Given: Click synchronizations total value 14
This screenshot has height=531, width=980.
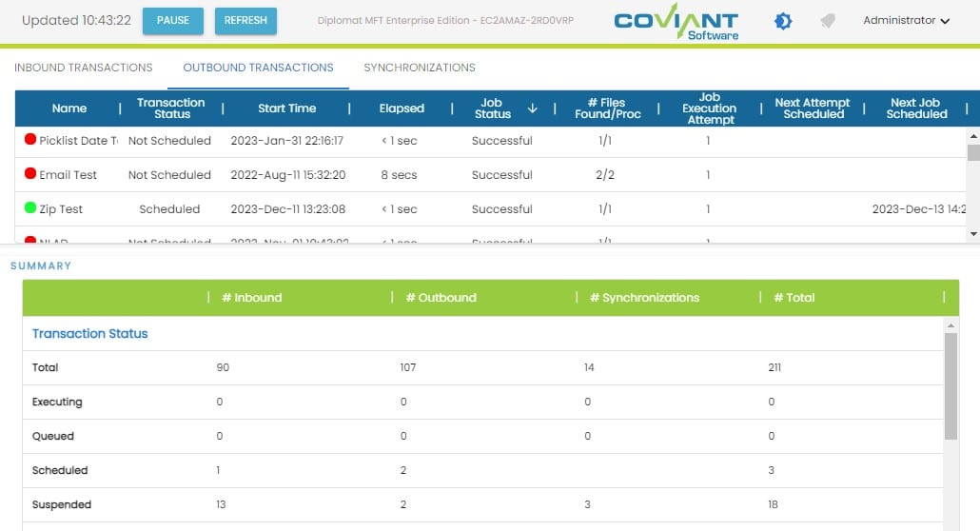Looking at the screenshot, I should [589, 367].
